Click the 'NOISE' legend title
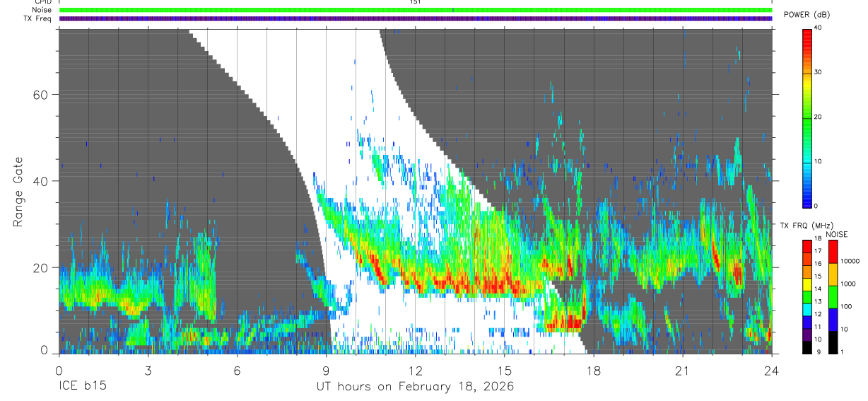The image size is (868, 401). [x=835, y=234]
